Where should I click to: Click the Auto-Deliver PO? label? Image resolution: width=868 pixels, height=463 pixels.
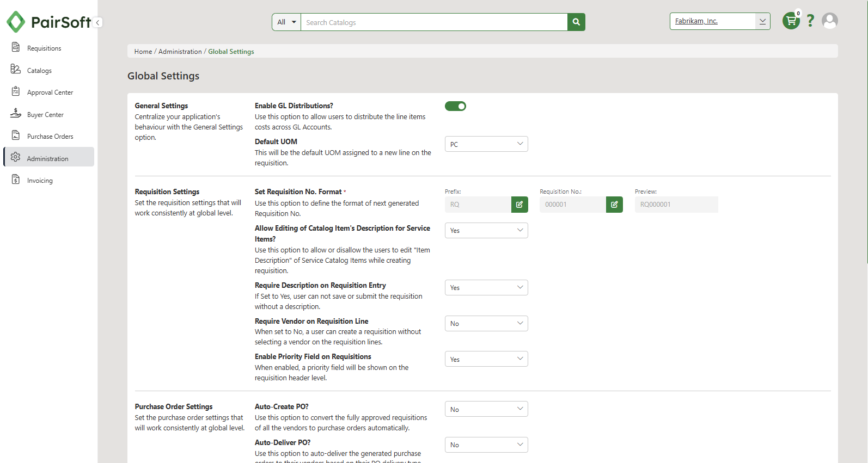point(283,442)
